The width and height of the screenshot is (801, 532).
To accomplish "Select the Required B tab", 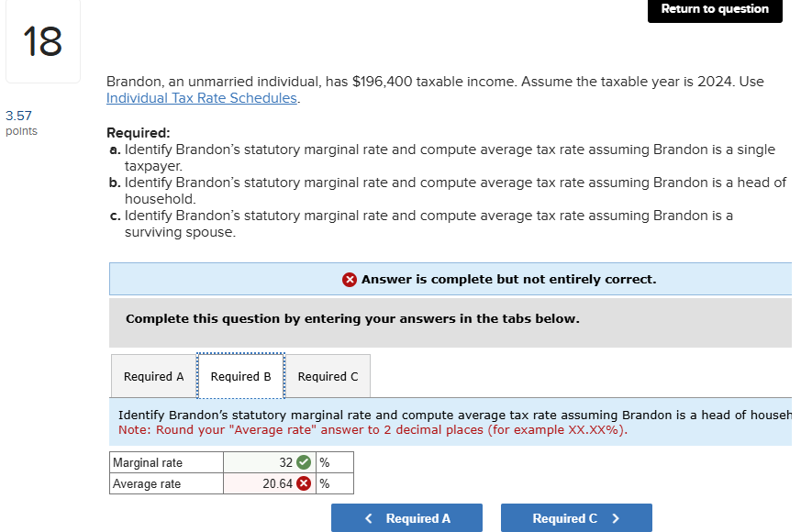I will point(240,376).
